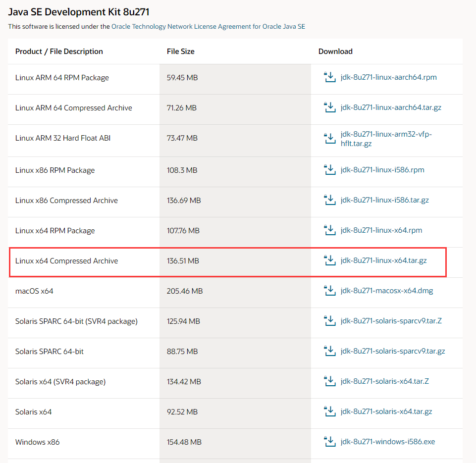Image resolution: width=476 pixels, height=463 pixels.
Task: Click download icon for linux-arm32-vfp-hflt.tar.gz
Action: pyautogui.click(x=330, y=139)
